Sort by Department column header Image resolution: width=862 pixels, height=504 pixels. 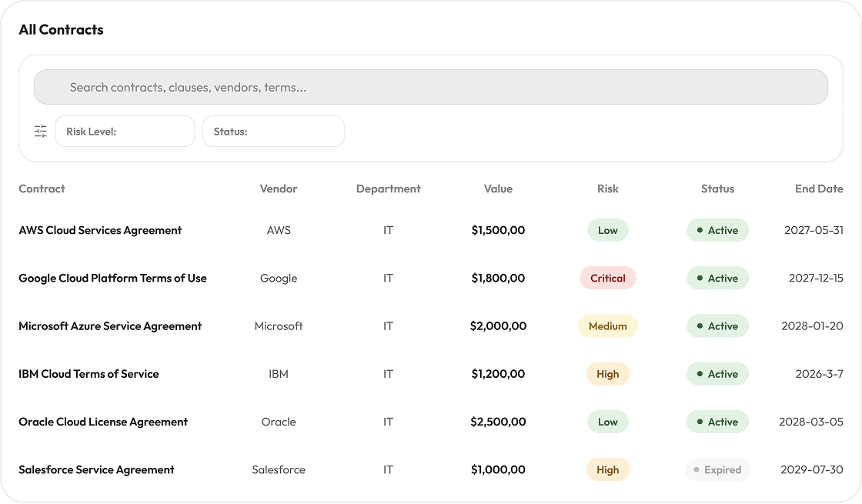[388, 189]
